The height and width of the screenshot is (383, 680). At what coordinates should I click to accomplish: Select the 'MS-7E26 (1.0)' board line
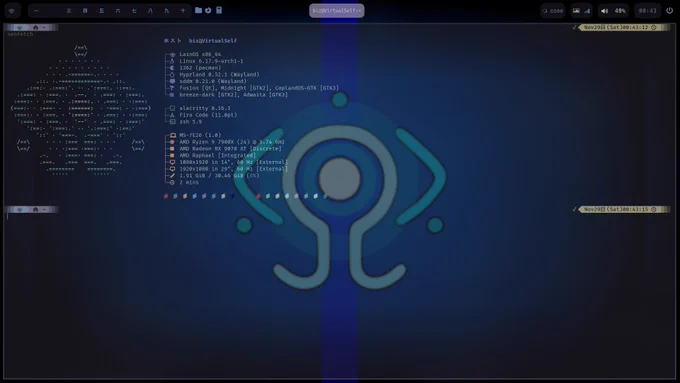(x=200, y=135)
